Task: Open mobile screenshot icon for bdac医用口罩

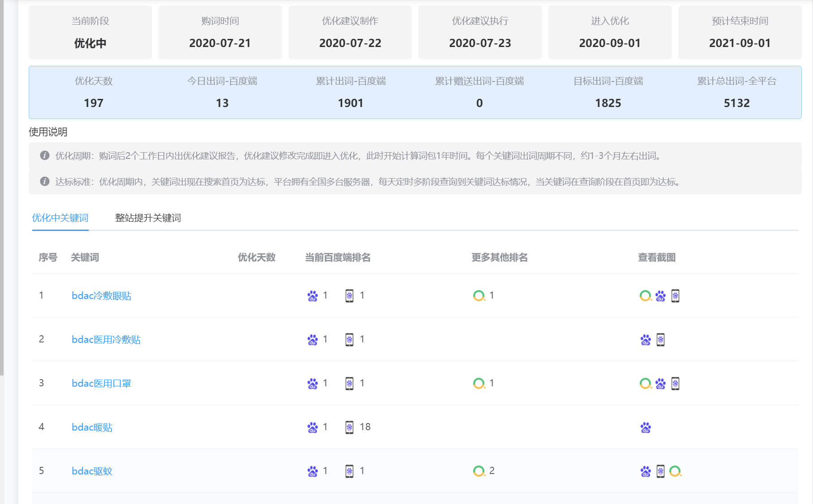Action: [x=675, y=384]
